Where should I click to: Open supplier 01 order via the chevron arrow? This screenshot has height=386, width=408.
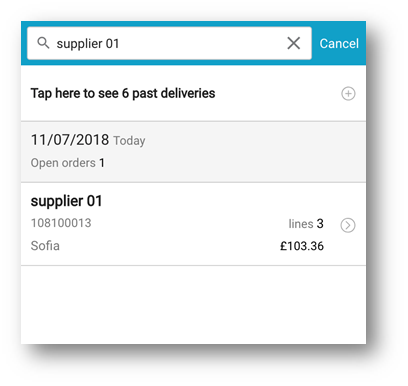[348, 225]
